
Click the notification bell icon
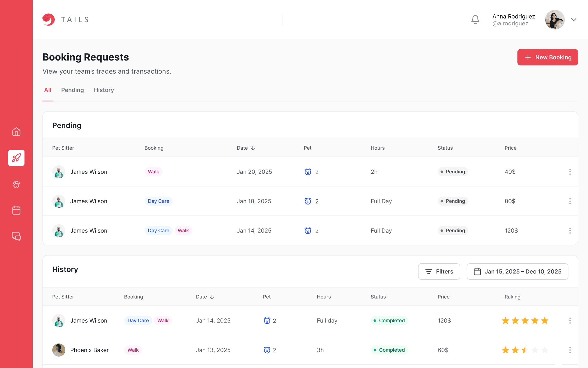(x=475, y=20)
